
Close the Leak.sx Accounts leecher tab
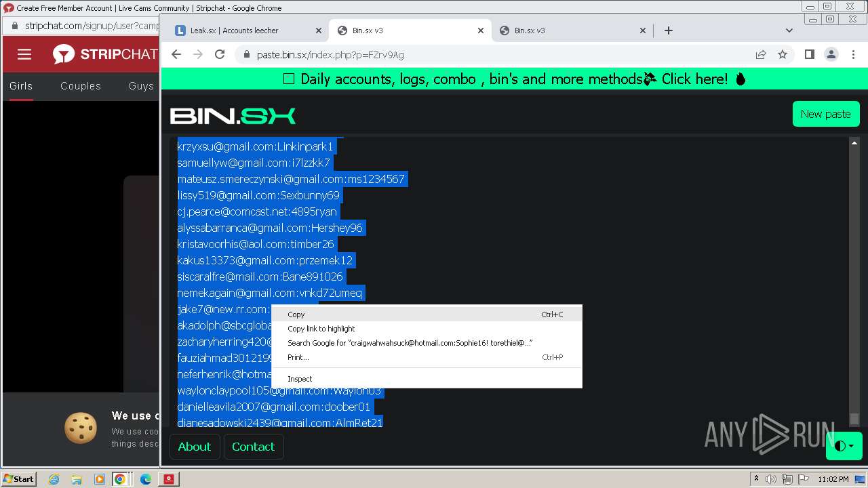point(319,30)
